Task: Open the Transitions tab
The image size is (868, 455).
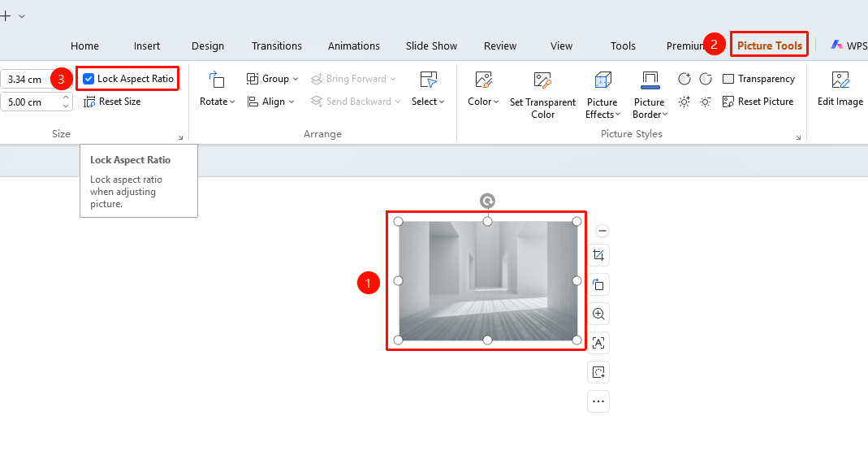Action: pyautogui.click(x=277, y=46)
